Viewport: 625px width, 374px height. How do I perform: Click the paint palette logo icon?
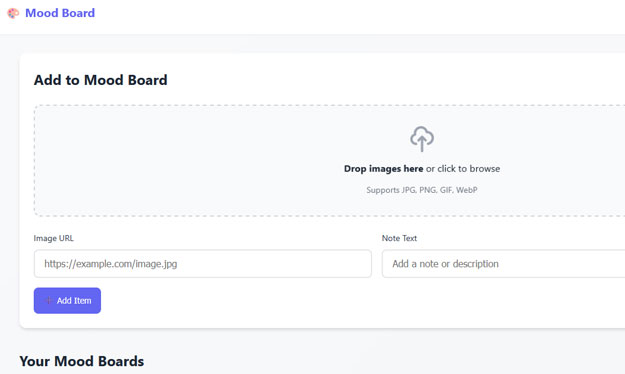point(13,13)
